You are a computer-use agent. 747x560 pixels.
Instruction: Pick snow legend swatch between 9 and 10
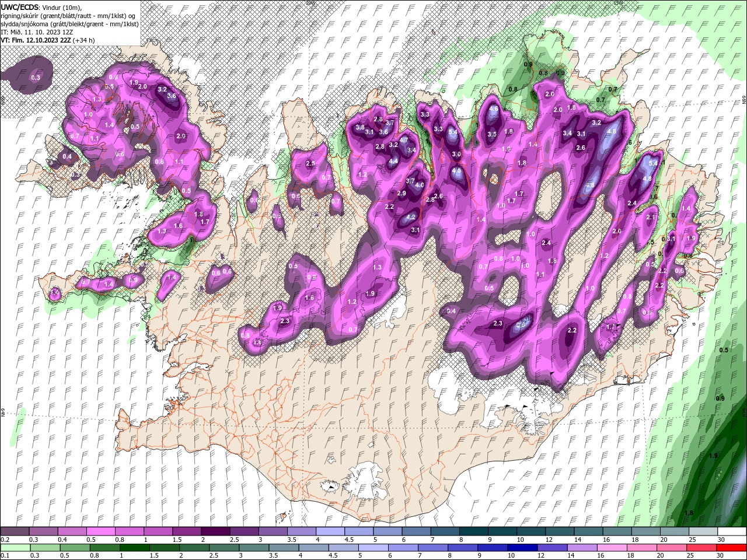tap(501, 531)
